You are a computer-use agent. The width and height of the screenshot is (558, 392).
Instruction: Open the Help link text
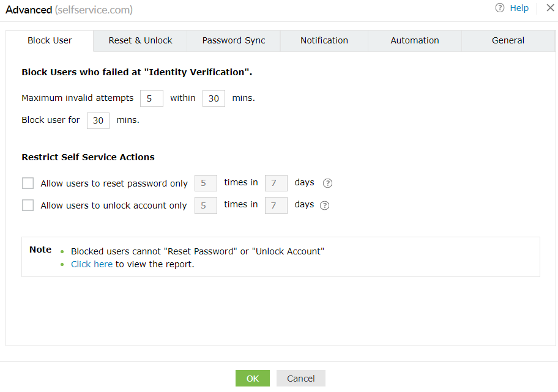click(x=519, y=8)
